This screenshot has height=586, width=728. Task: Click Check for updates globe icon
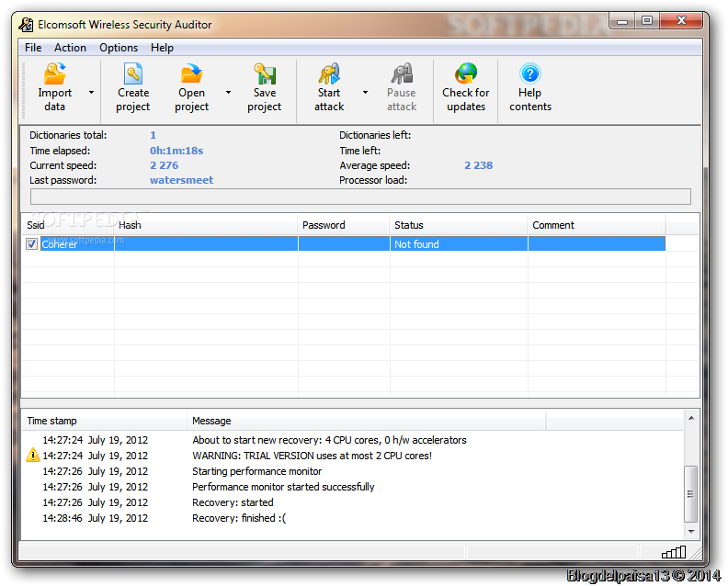click(x=466, y=73)
